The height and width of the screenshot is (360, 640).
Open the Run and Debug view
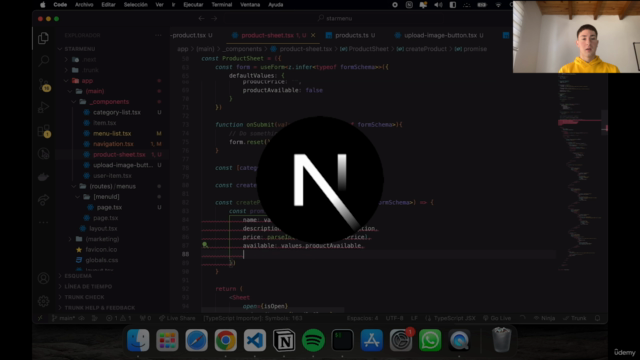tap(43, 107)
